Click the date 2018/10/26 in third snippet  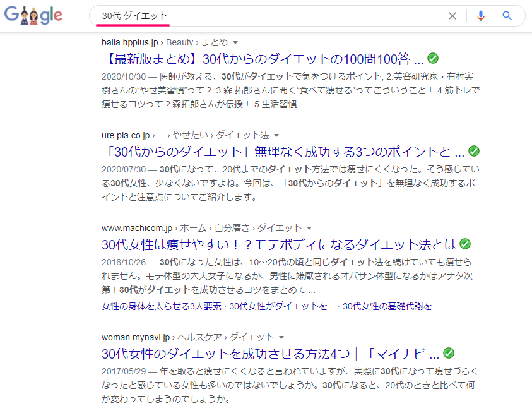(124, 262)
